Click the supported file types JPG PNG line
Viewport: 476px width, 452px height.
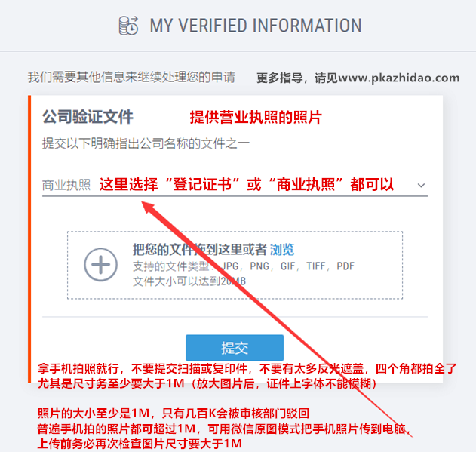(244, 266)
